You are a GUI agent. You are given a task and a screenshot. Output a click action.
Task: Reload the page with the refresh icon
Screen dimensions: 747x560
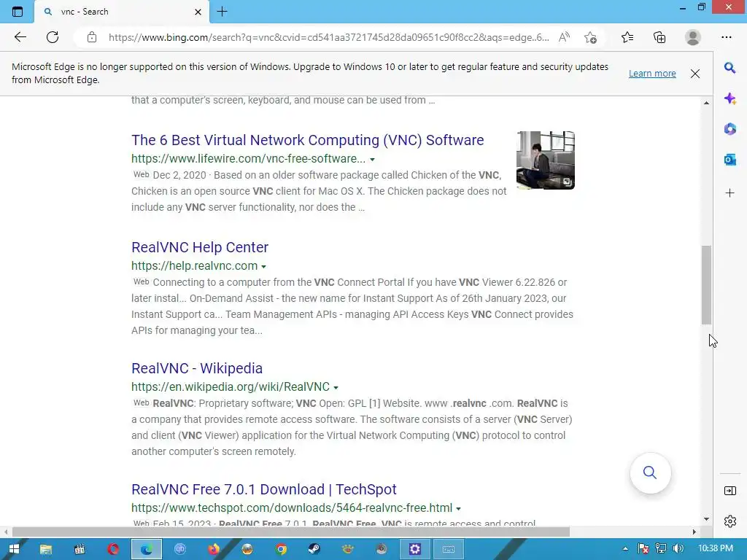click(53, 37)
